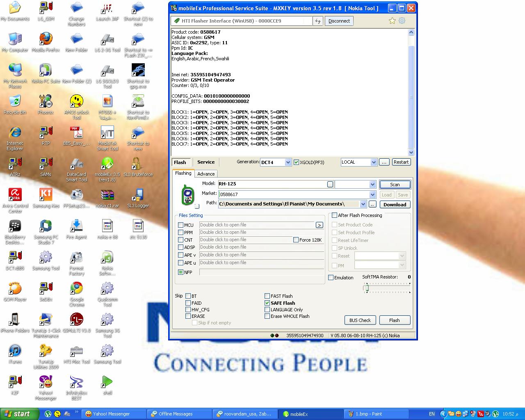
Task: Click the Disconnect button
Action: pos(339,21)
